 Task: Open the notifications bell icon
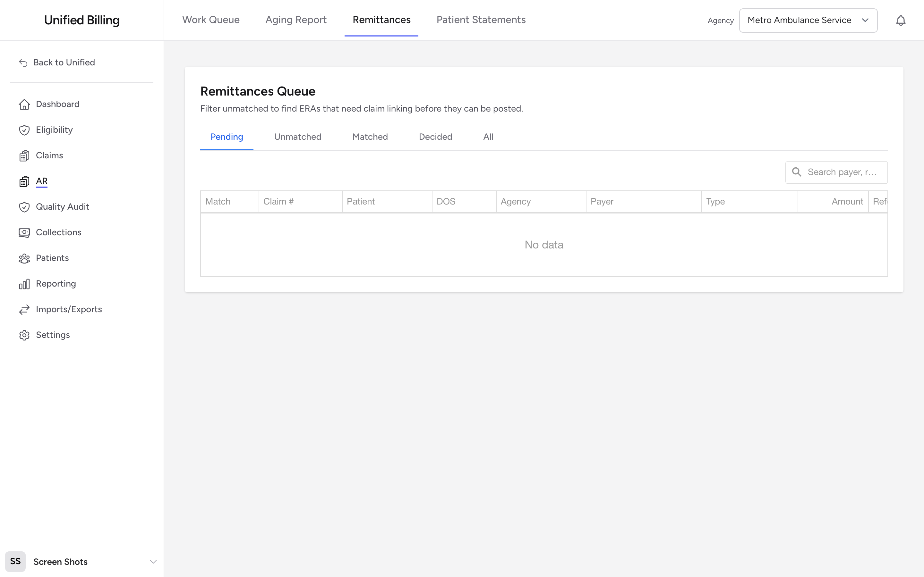[900, 20]
